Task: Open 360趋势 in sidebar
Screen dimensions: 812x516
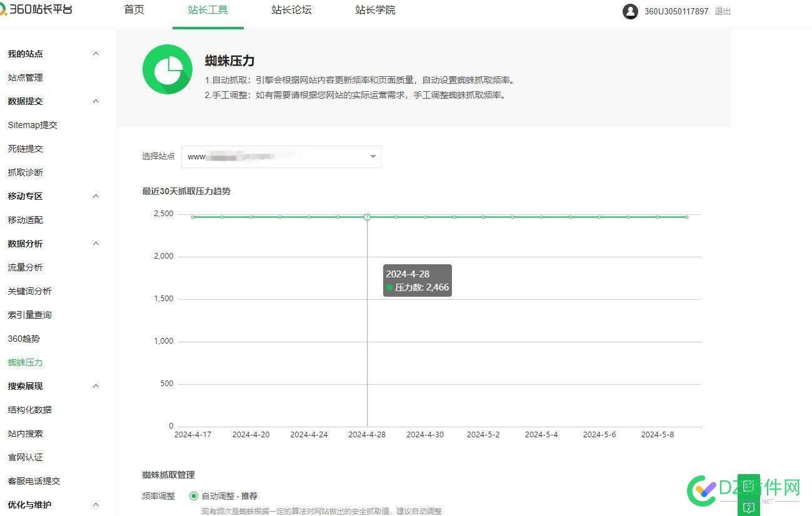Action: pyautogui.click(x=24, y=339)
